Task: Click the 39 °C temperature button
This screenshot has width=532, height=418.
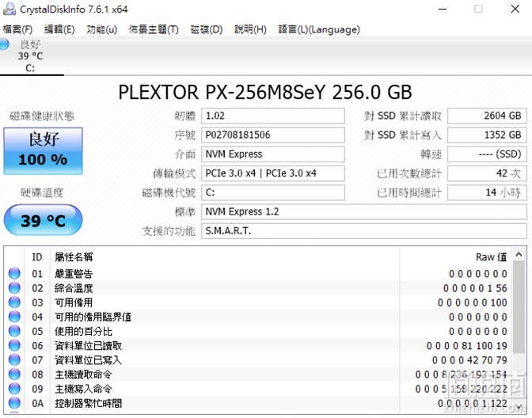Action: (x=43, y=220)
